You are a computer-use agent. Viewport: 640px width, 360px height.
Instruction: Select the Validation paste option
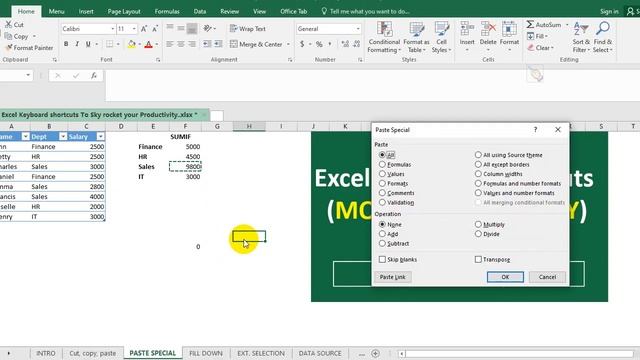382,202
